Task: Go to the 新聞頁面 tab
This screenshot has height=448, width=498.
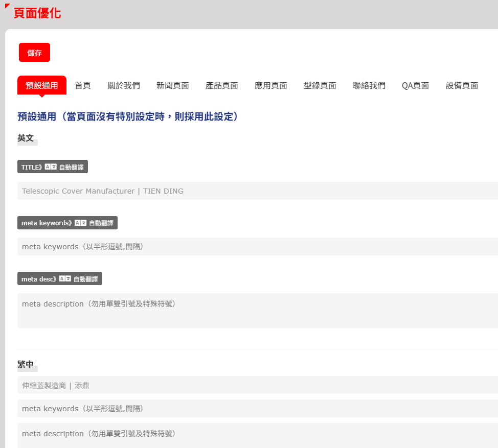Action: point(173,85)
